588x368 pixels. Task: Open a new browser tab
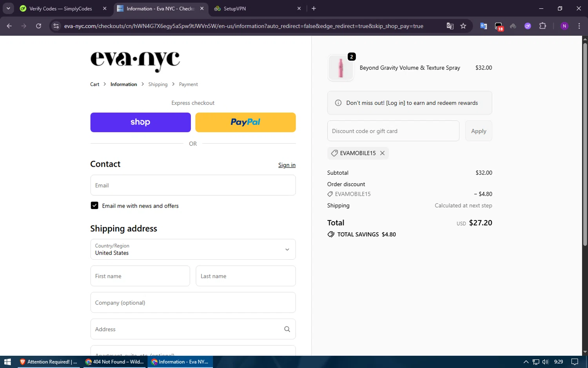(314, 8)
